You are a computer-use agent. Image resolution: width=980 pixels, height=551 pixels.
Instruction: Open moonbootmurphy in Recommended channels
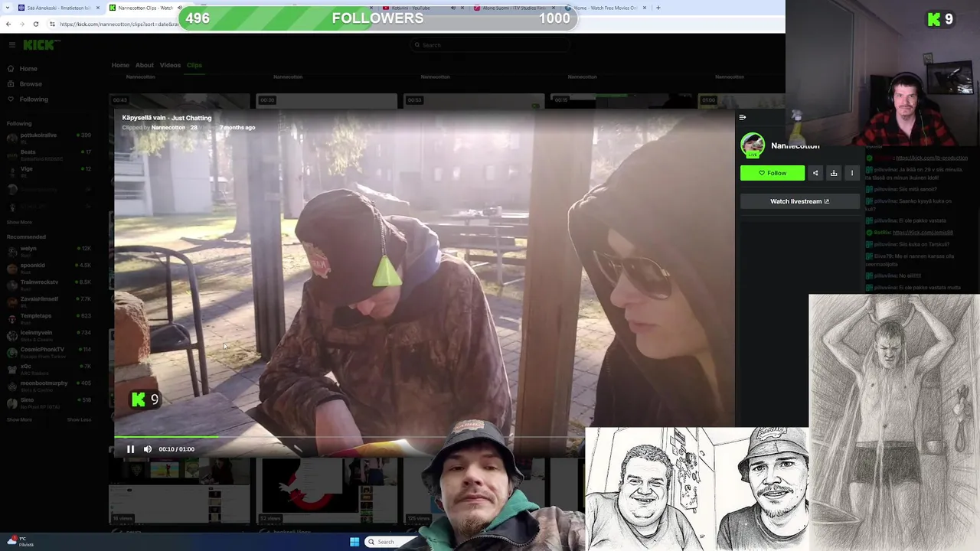48,385
